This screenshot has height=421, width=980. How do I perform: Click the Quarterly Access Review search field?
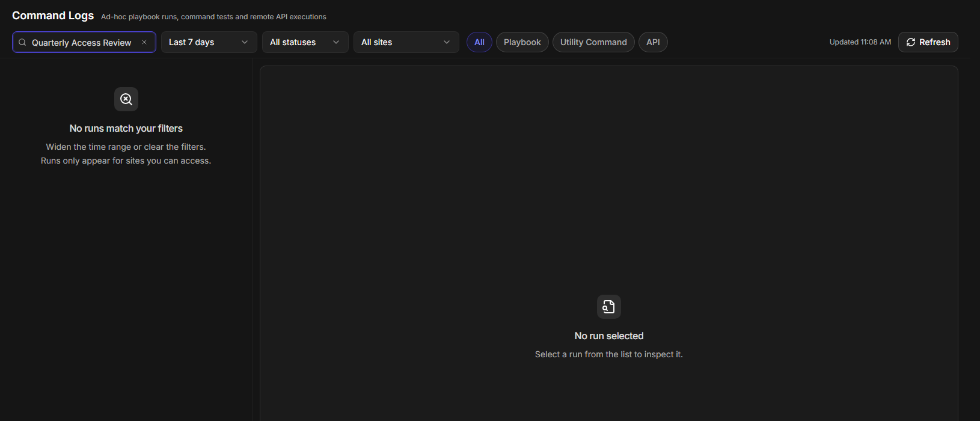tap(84, 42)
